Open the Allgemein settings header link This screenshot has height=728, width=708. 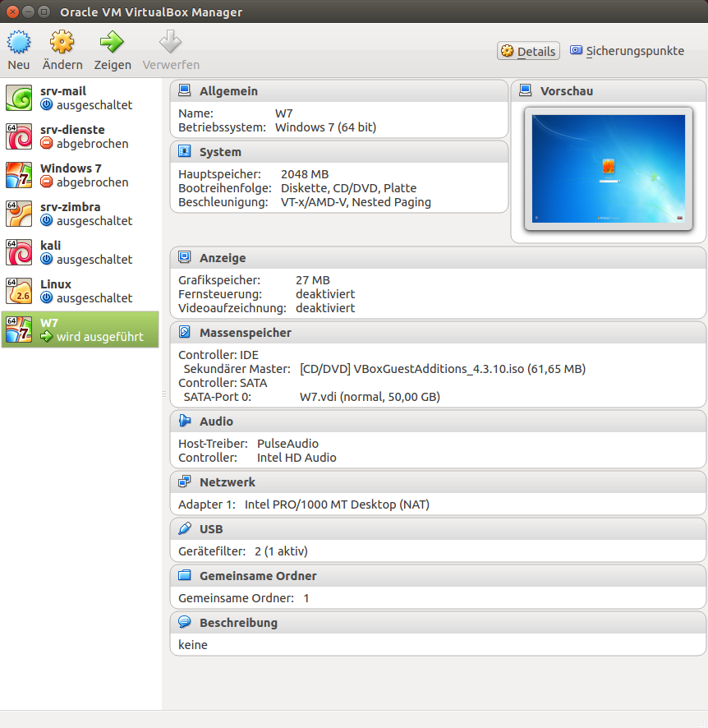[x=228, y=91]
